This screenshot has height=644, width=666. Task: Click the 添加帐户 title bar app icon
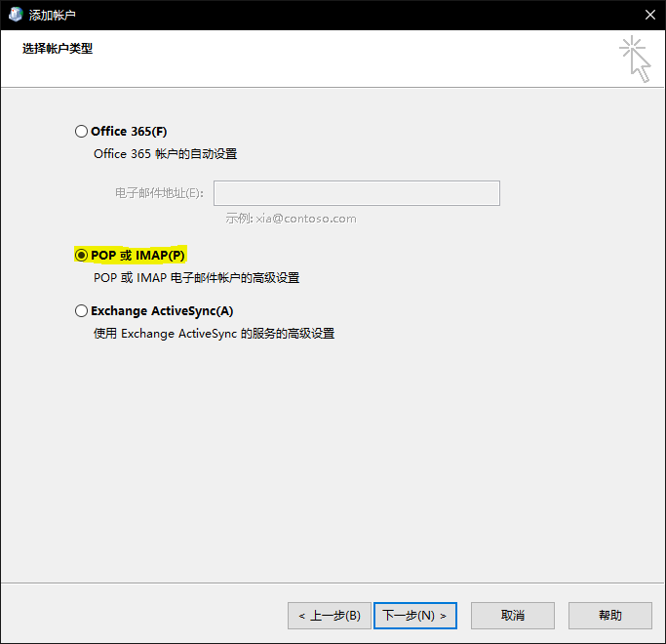pyautogui.click(x=16, y=15)
